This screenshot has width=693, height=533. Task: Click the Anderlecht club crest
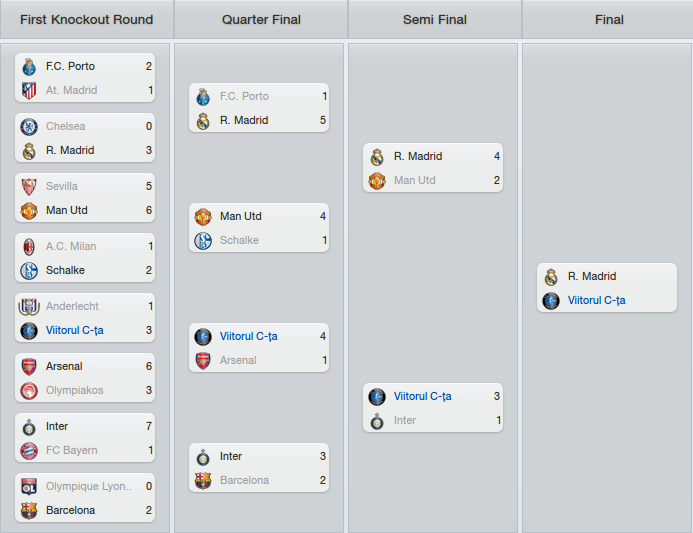[x=29, y=307]
